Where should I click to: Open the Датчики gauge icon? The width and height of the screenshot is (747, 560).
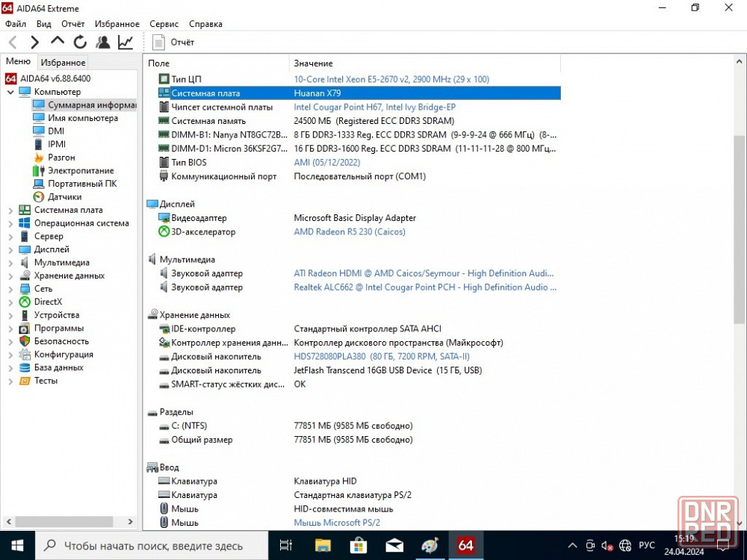(x=39, y=196)
